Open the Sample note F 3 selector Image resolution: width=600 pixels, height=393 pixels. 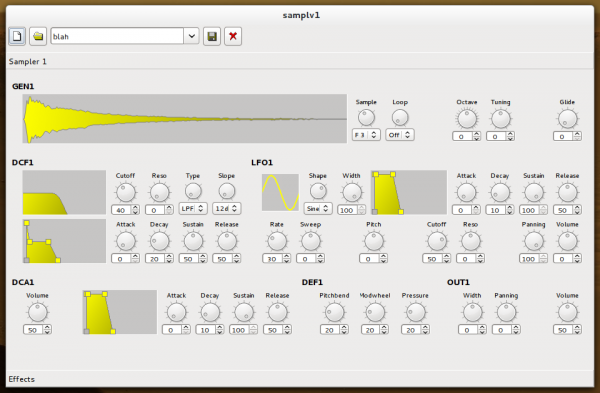[x=366, y=135]
